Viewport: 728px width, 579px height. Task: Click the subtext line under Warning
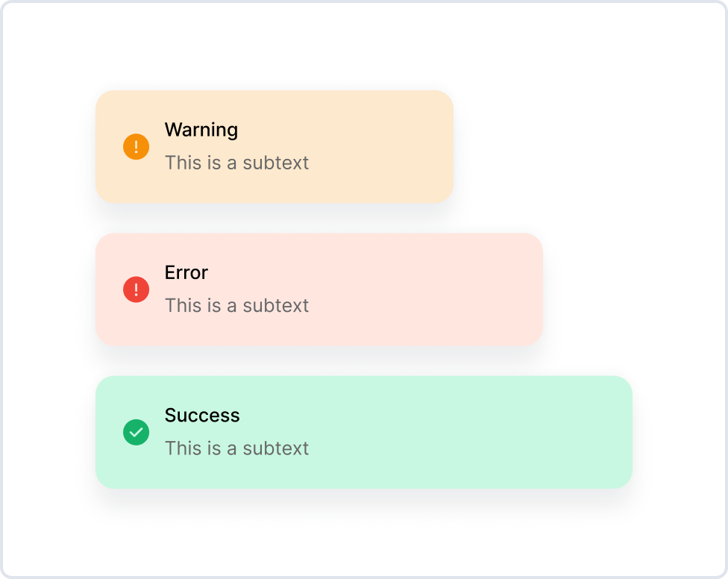[236, 163]
